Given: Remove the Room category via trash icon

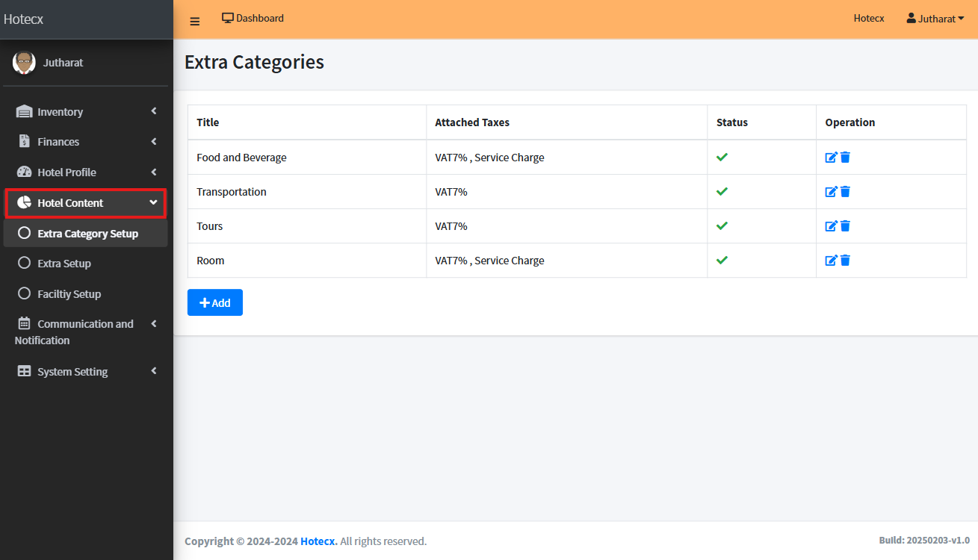Looking at the screenshot, I should (x=845, y=261).
